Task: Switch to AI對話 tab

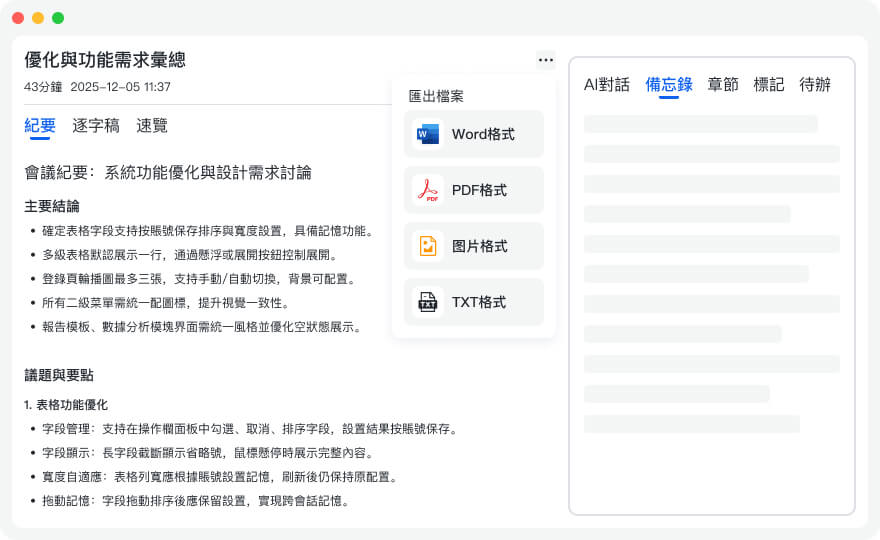Action: click(x=607, y=84)
